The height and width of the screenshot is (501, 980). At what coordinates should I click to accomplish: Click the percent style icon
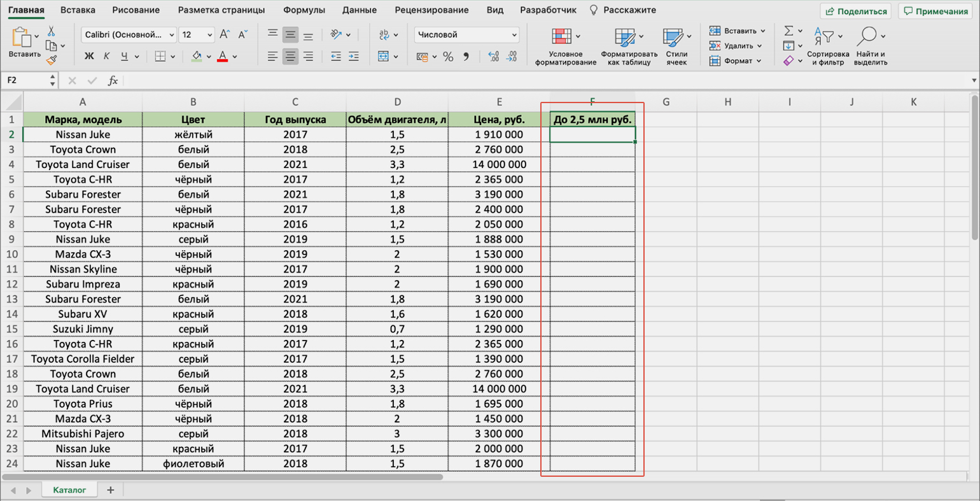pyautogui.click(x=448, y=57)
